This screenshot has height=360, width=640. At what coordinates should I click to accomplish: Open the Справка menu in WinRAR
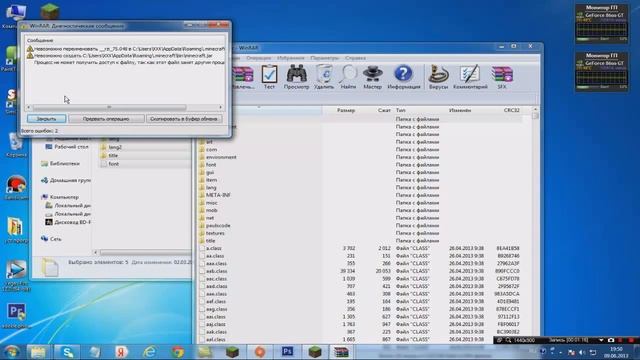[356, 58]
